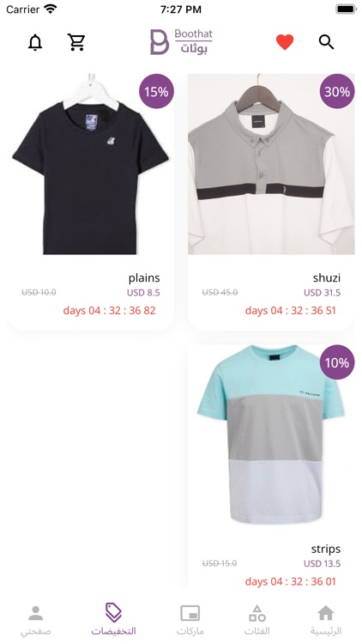Tap the shuzi countdown timer text

(291, 311)
